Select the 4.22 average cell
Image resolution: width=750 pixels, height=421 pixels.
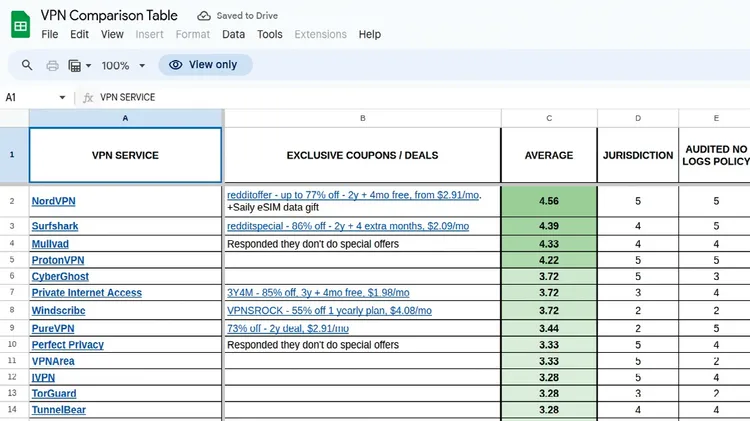549,260
